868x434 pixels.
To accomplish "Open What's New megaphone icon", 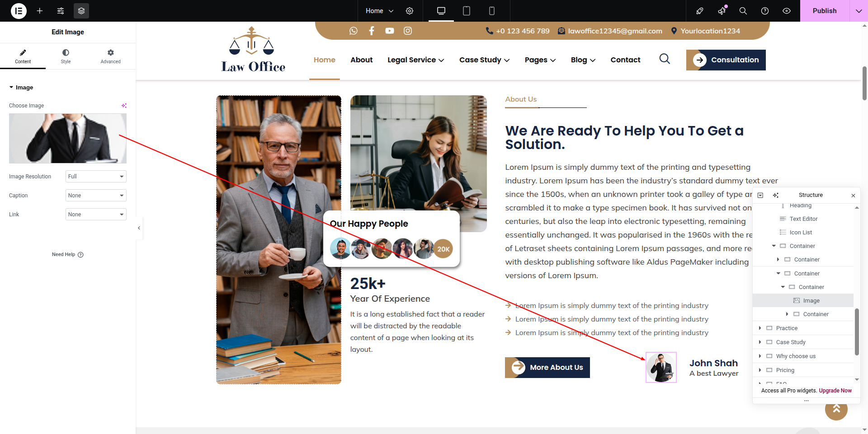I will point(722,11).
